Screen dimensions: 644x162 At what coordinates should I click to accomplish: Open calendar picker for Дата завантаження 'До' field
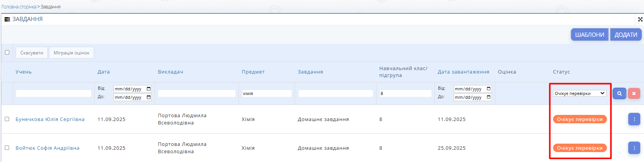pos(488,97)
